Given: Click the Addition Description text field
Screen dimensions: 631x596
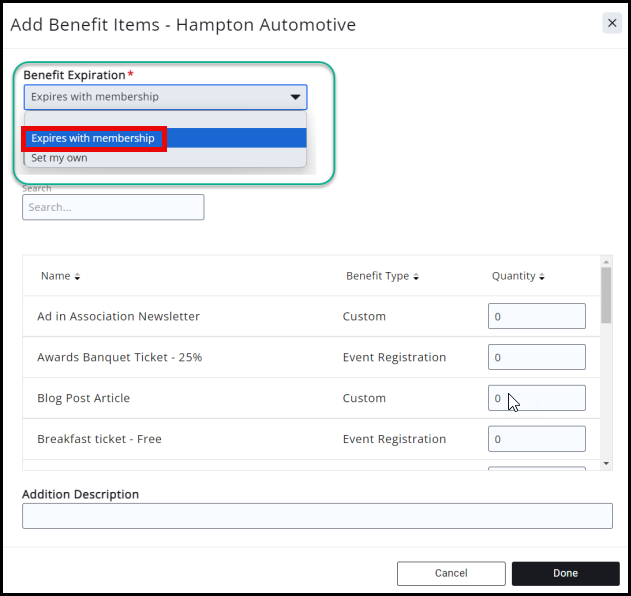Looking at the screenshot, I should [x=317, y=516].
